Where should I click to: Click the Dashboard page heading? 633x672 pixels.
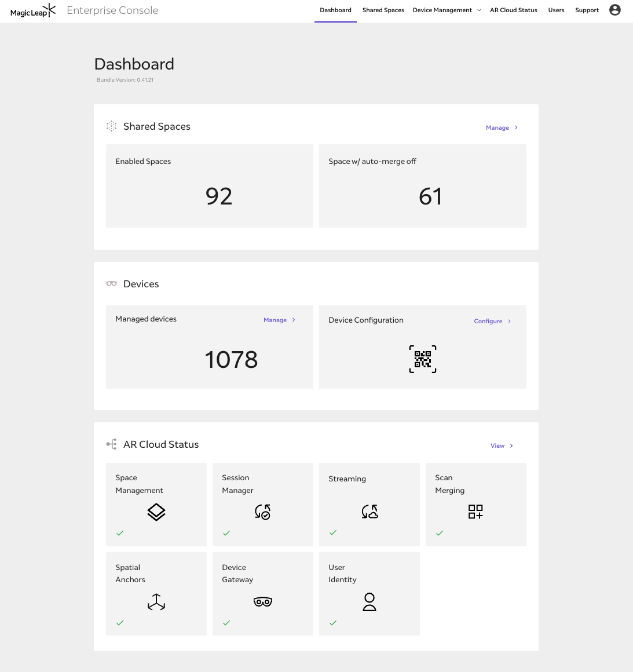point(134,64)
